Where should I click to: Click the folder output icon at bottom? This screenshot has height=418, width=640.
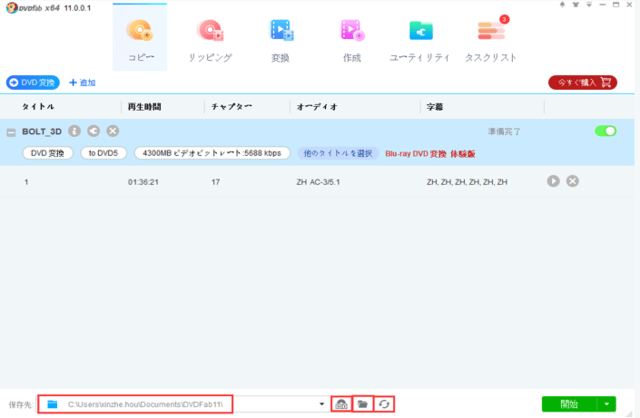(363, 404)
